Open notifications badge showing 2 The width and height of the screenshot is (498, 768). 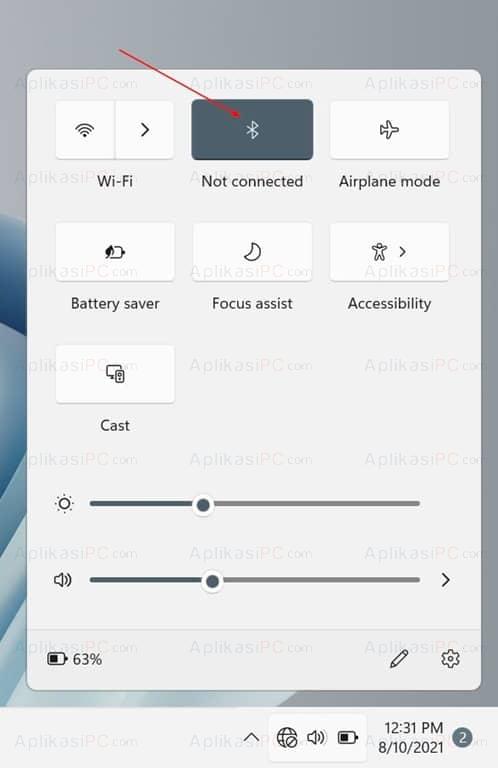[x=462, y=737]
